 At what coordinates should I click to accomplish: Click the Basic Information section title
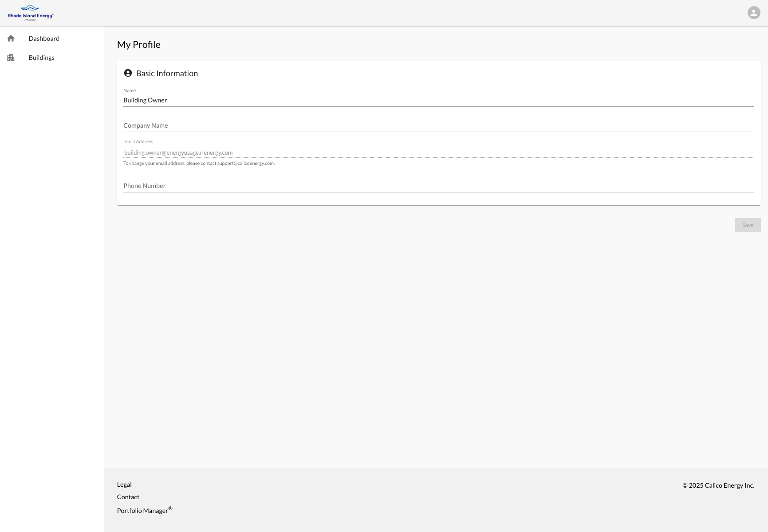[167, 74]
